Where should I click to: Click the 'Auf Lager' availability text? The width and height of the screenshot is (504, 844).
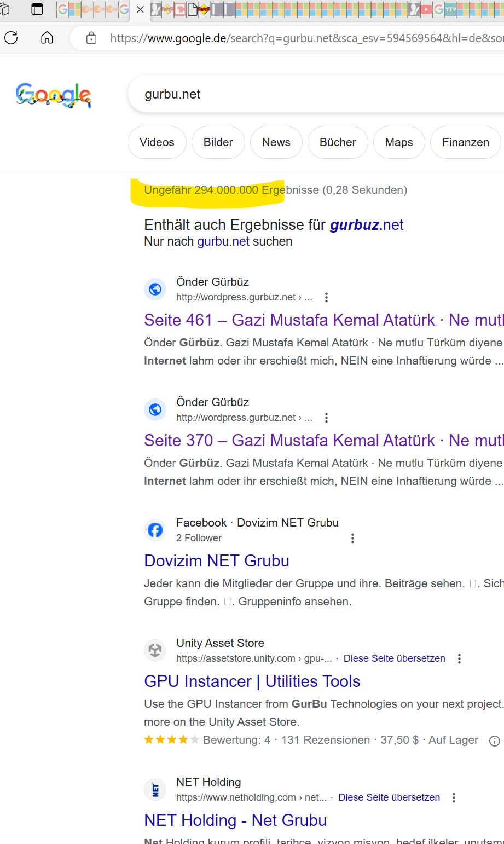pyautogui.click(x=453, y=740)
